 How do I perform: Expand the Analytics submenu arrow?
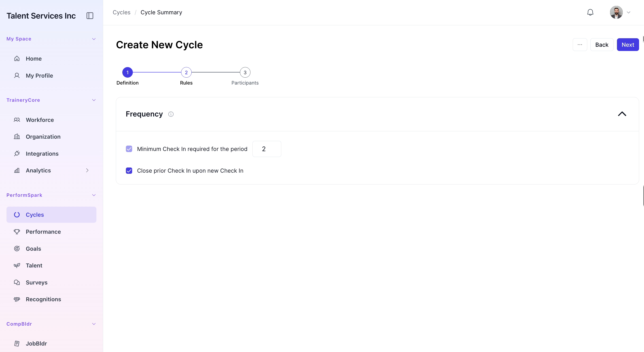coord(87,170)
